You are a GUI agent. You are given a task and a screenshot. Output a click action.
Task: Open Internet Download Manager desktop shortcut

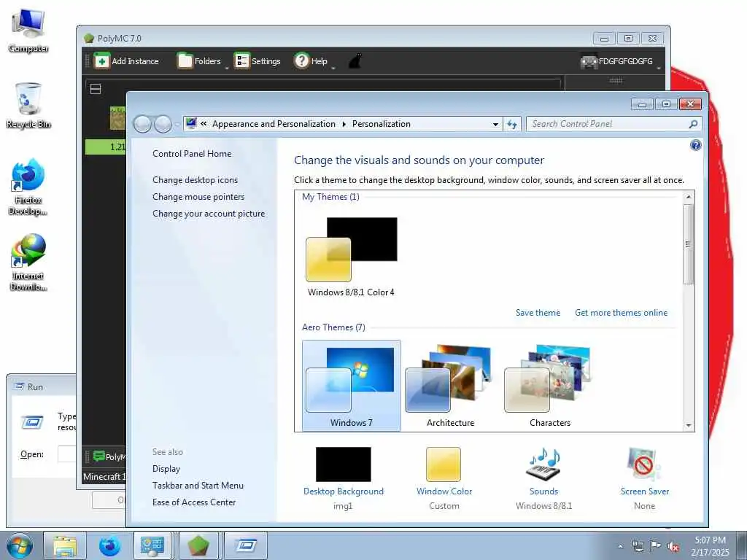tap(28, 262)
